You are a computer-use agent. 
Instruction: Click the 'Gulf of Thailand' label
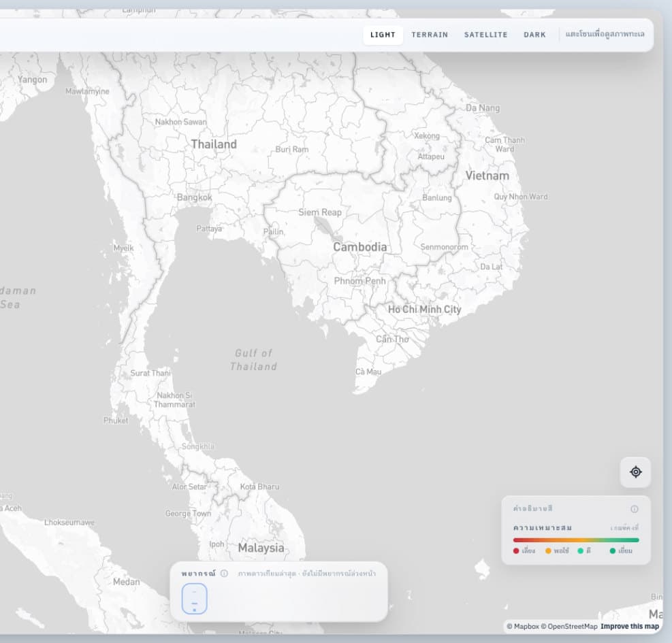pyautogui.click(x=254, y=360)
